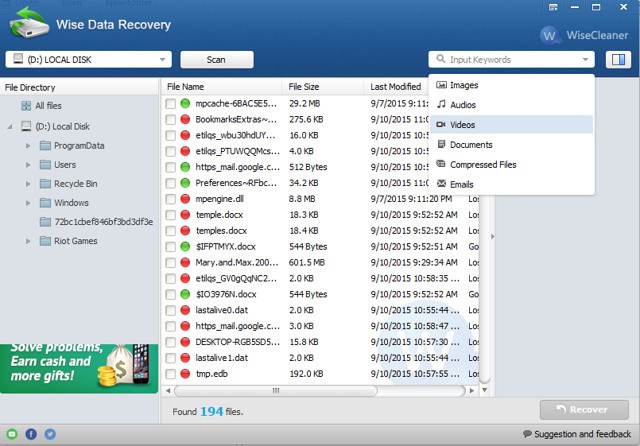The image size is (640, 446).
Task: Open the message icon in the footer
Action: (x=12, y=434)
